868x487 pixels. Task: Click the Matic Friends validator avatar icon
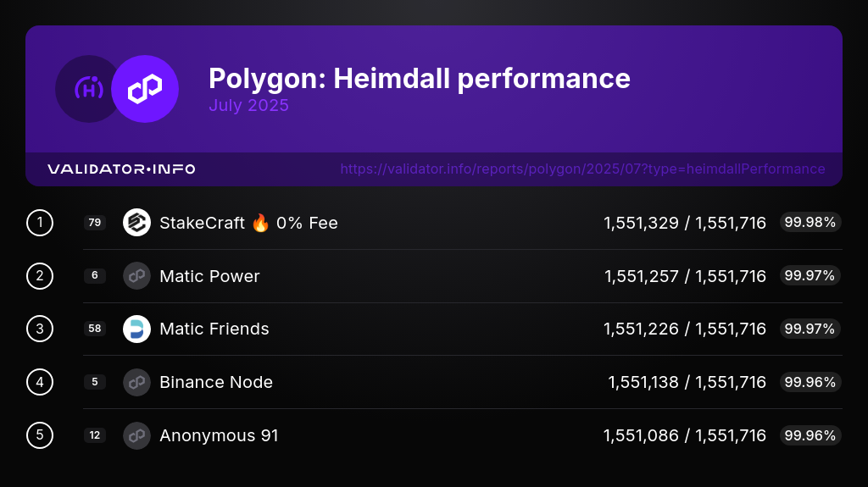click(x=136, y=329)
